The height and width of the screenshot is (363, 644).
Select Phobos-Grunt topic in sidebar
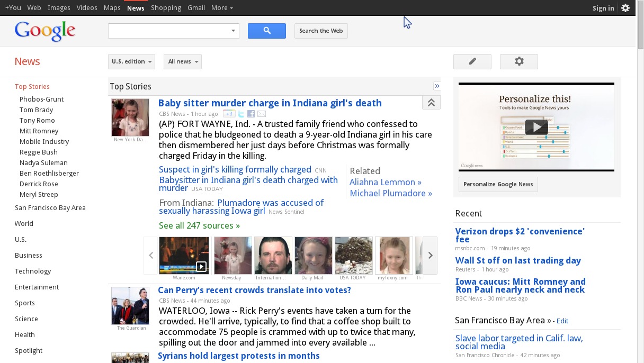click(41, 99)
